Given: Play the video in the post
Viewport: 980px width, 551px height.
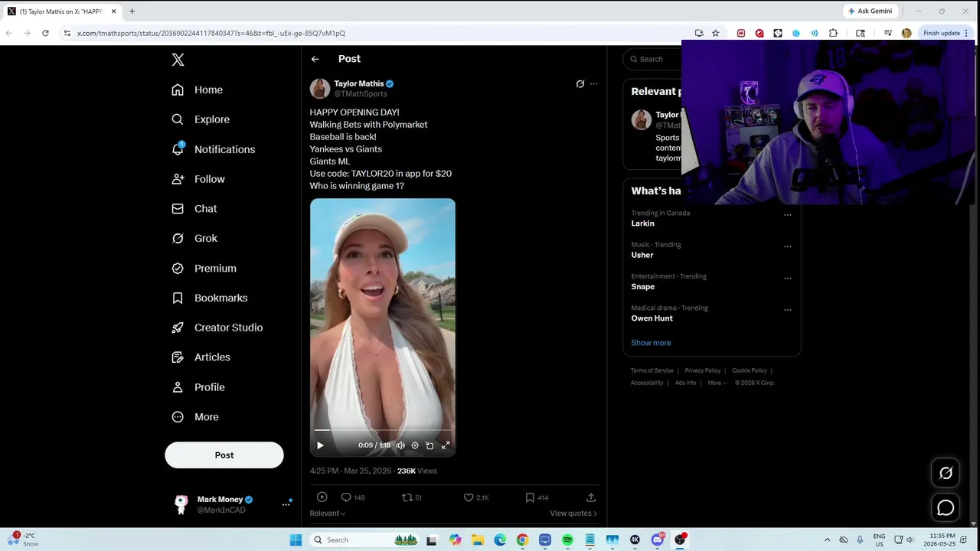Looking at the screenshot, I should click(320, 445).
